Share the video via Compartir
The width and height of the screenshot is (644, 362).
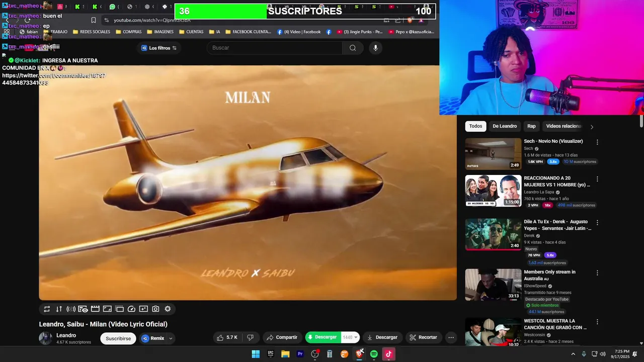[282, 337]
